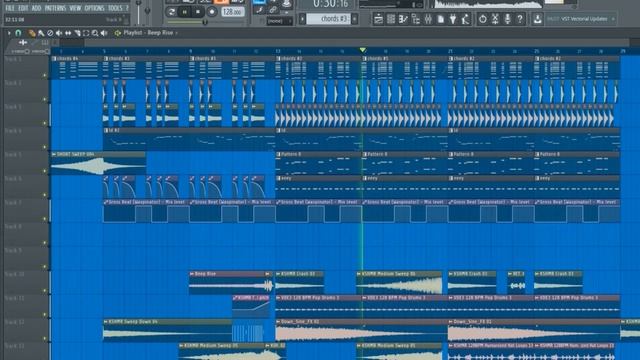Pick the Zoom magnifier tool
640x360 pixels.
click(95, 33)
